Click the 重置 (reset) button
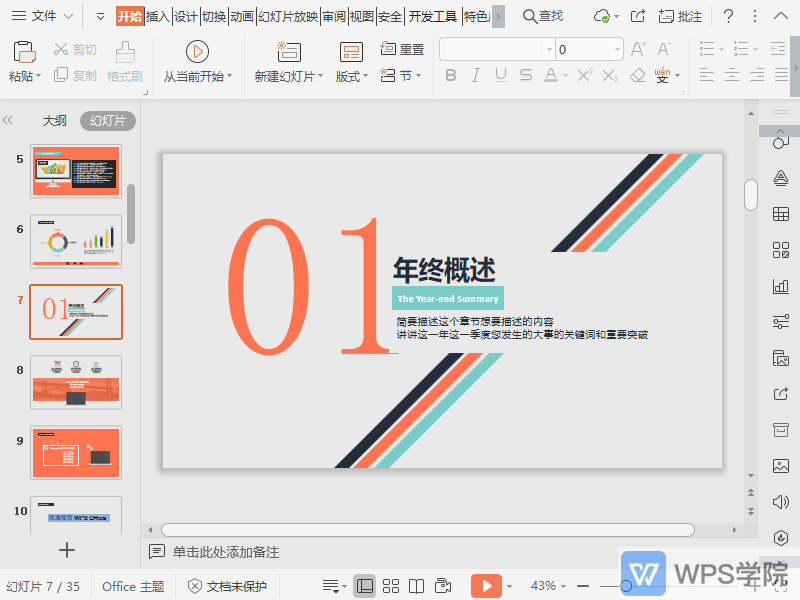This screenshot has width=800, height=600. click(402, 48)
